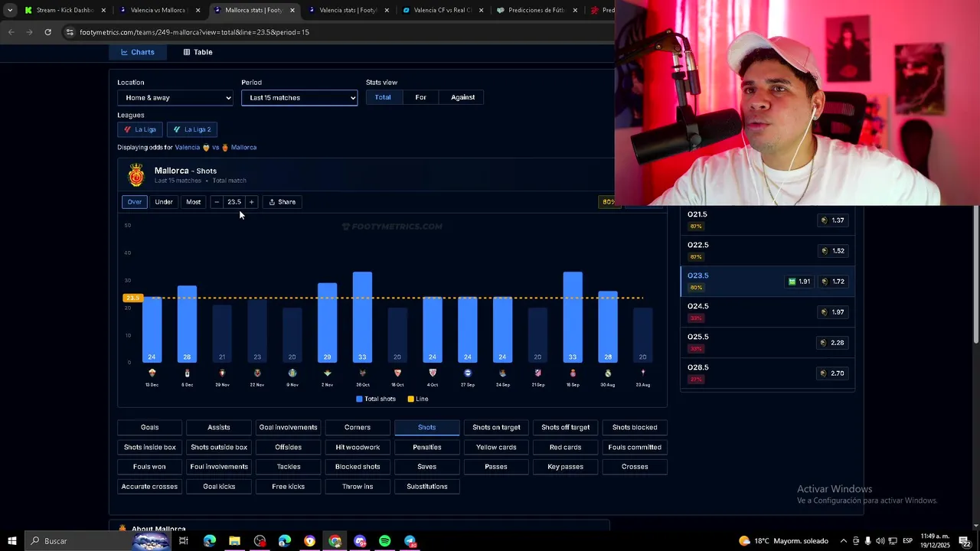Viewport: 980px width, 551px height.
Task: Show hidden system tray icons chevron
Action: click(843, 541)
